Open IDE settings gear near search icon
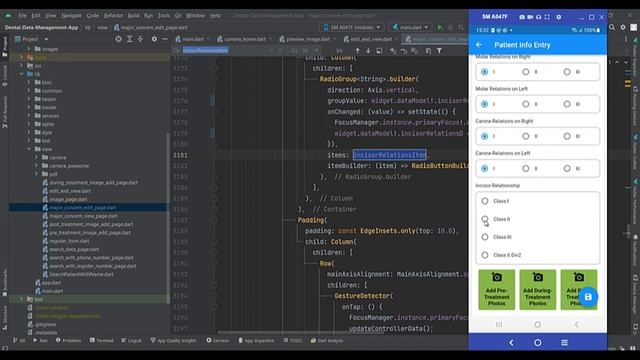640x360 pixels. point(622,27)
